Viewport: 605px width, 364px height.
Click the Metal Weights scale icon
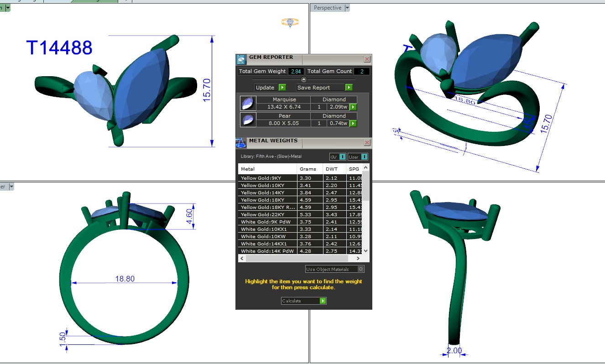pos(241,143)
